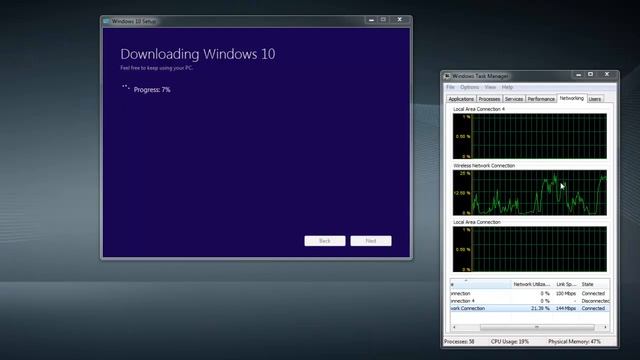Select the row showing 21.39 % utilization
The width and height of the screenshot is (640, 360).
(x=530, y=309)
